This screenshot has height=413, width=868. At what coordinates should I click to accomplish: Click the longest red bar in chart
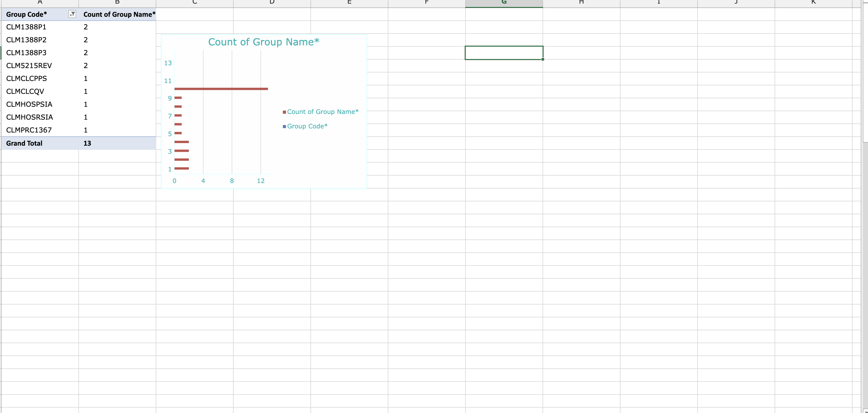(x=221, y=89)
